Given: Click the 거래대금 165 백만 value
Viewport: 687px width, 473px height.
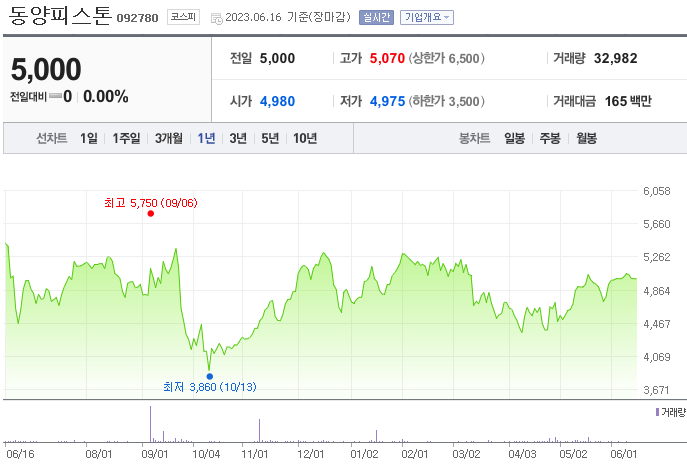Looking at the screenshot, I should tap(628, 101).
